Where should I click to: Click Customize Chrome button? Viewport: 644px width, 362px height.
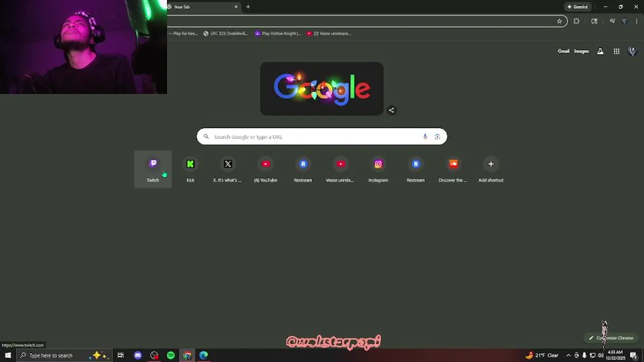[611, 338]
